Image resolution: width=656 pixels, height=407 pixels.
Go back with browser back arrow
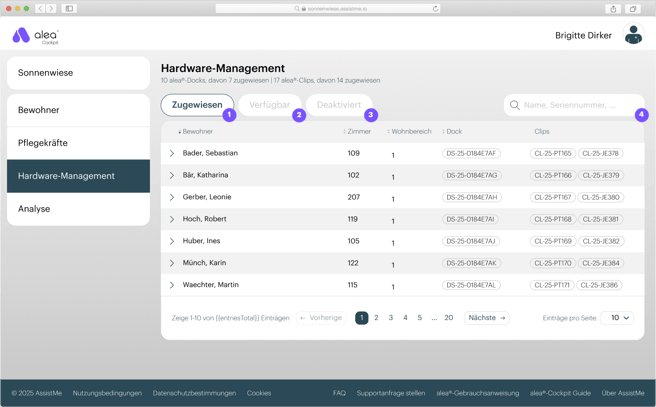[x=41, y=8]
